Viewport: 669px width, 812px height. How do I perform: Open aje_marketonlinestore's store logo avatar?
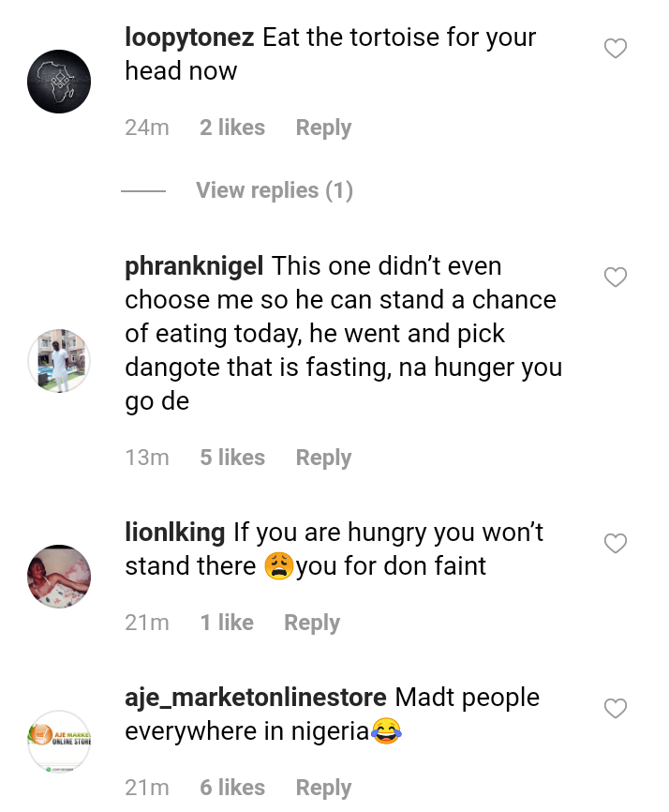59,742
